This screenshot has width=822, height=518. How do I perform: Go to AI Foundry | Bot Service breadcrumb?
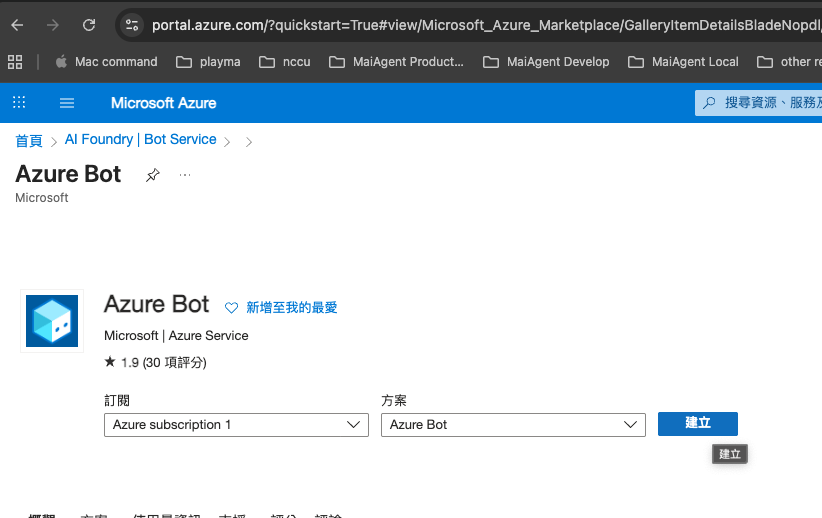tap(140, 139)
